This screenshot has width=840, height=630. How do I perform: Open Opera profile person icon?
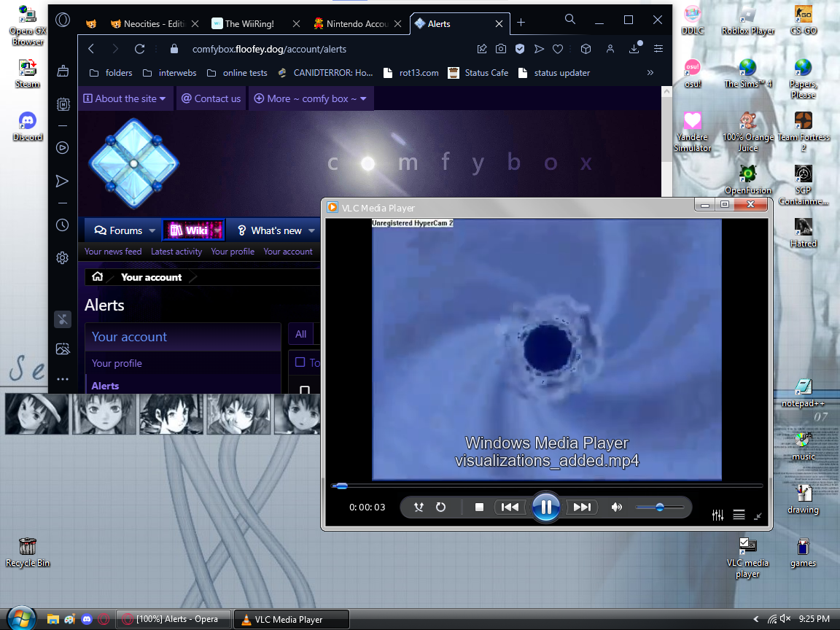[610, 49]
